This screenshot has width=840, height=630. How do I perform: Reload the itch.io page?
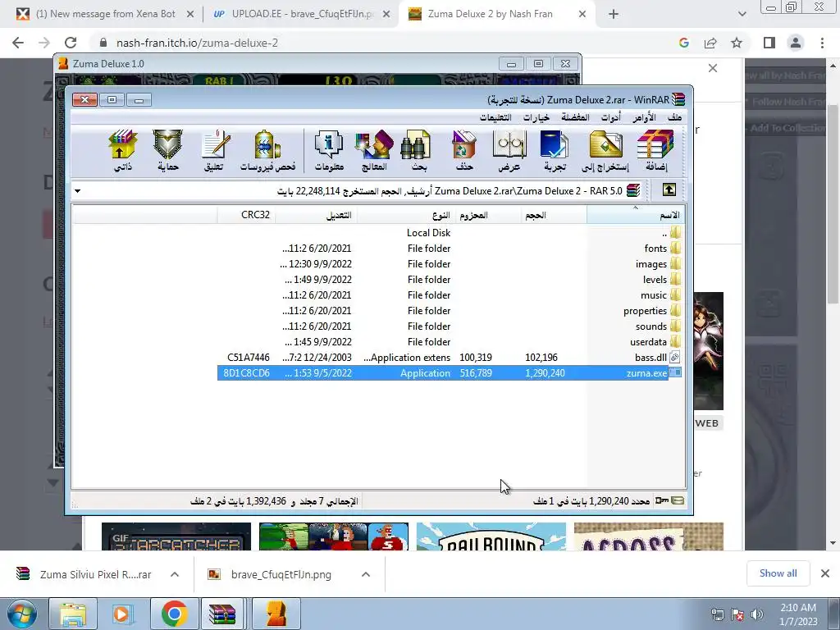(x=71, y=43)
